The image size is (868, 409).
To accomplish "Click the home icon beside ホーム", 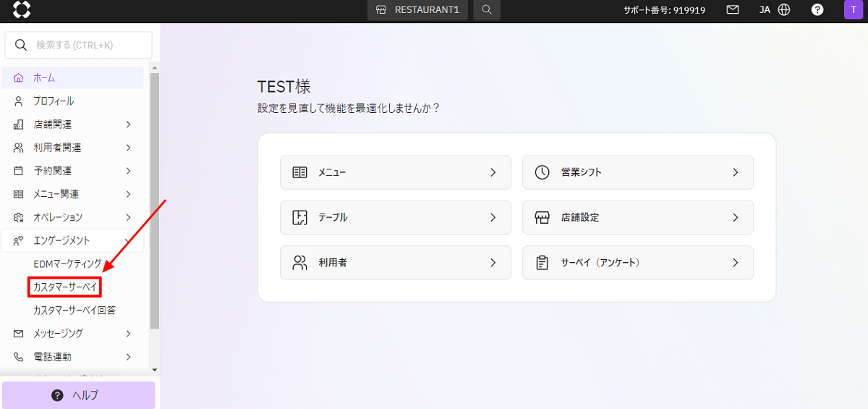I will coord(19,78).
